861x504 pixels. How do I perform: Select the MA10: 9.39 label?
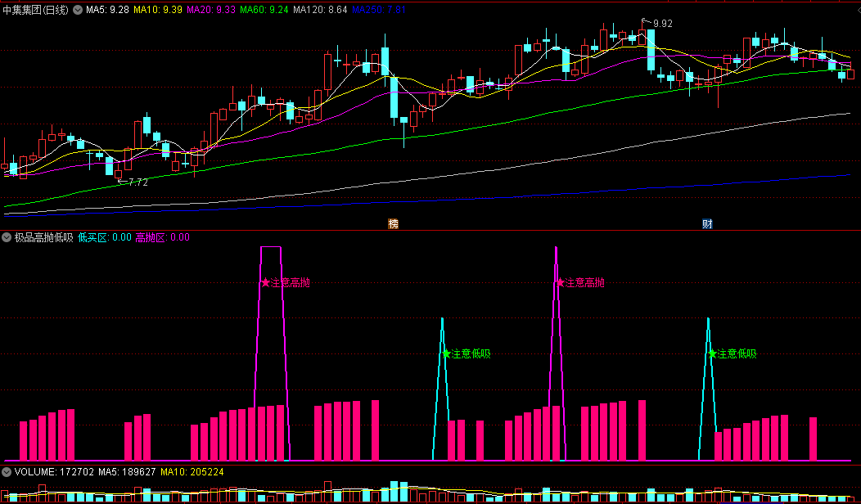pos(158,10)
